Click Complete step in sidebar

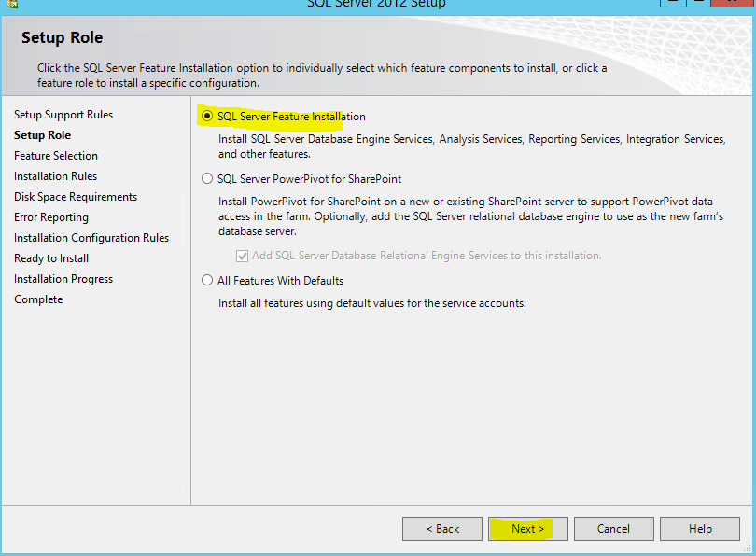point(38,299)
